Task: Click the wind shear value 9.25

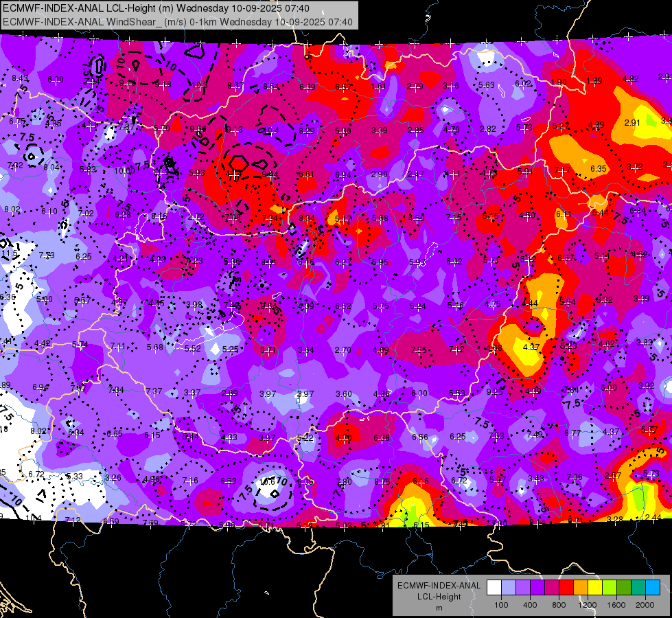Action: pos(495,391)
